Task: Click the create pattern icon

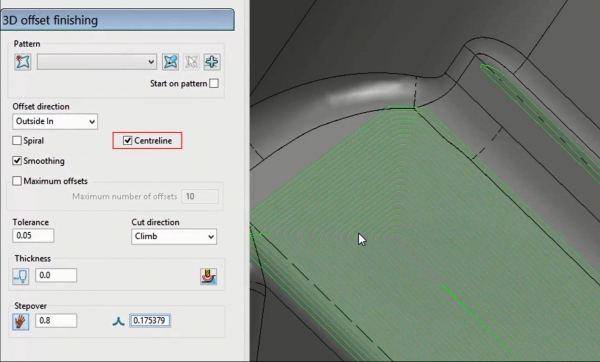Action: (x=23, y=62)
